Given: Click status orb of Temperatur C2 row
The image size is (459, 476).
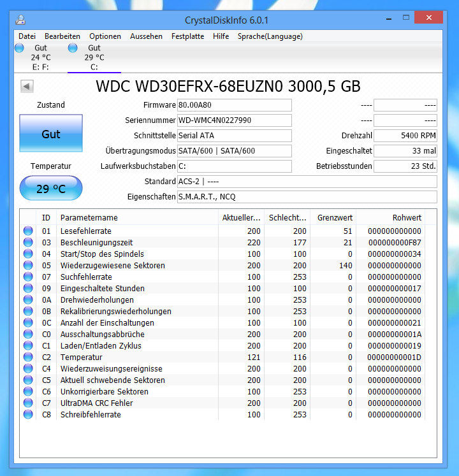Looking at the screenshot, I should pyautogui.click(x=28, y=357).
